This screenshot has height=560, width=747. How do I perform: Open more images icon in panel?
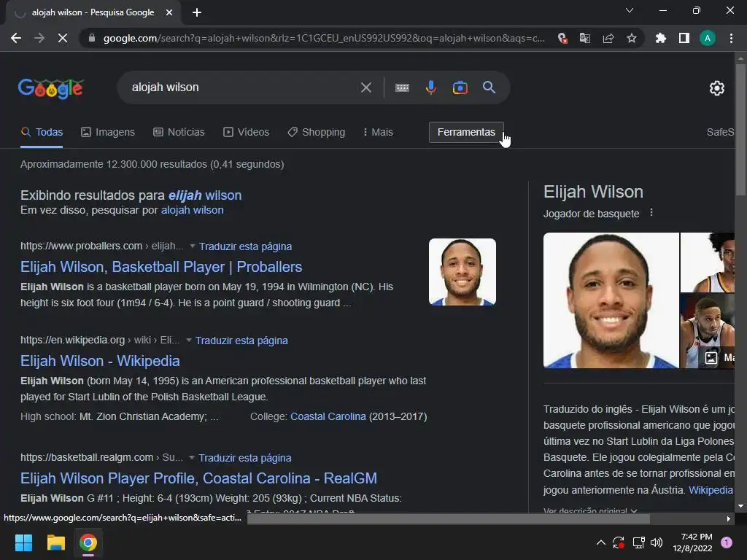(711, 357)
